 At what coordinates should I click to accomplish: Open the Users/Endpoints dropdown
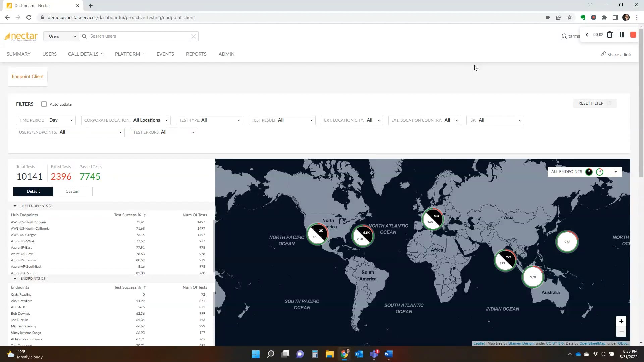click(70, 132)
